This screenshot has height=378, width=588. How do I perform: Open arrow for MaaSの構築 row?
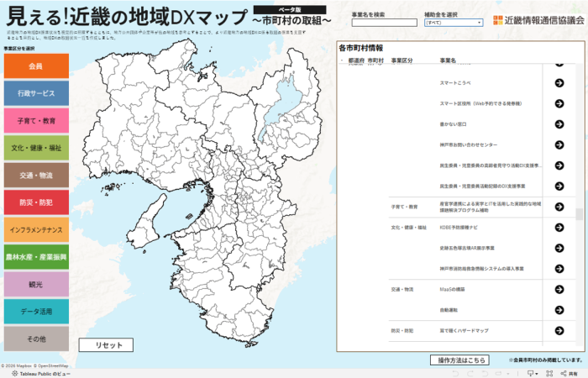click(559, 289)
